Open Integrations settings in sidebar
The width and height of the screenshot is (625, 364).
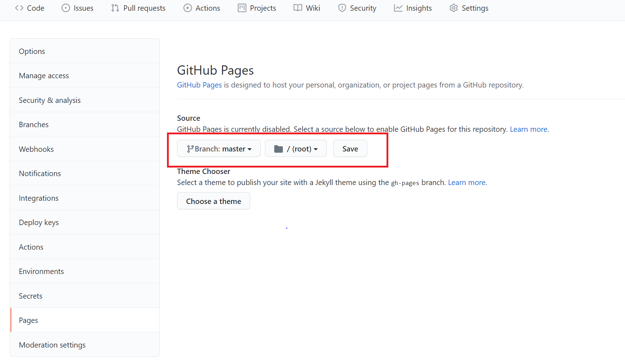(x=85, y=198)
